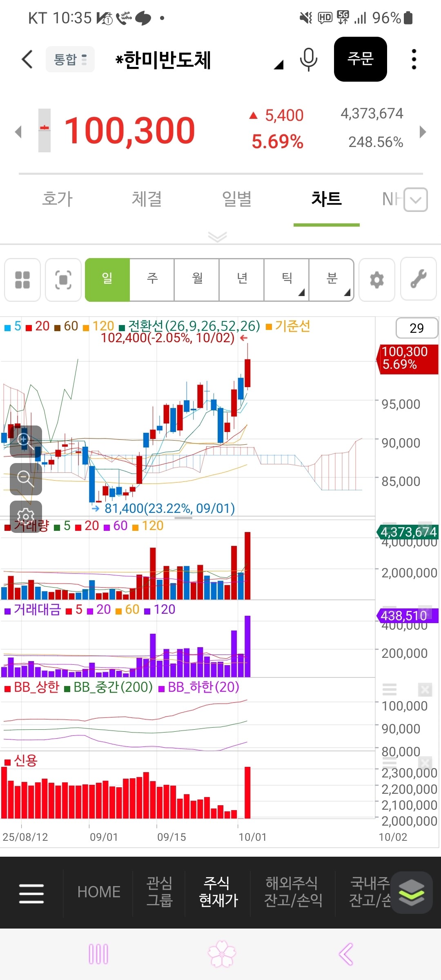Image resolution: width=441 pixels, height=980 pixels.
Task: Expand the tab list chevron box
Action: click(x=416, y=200)
